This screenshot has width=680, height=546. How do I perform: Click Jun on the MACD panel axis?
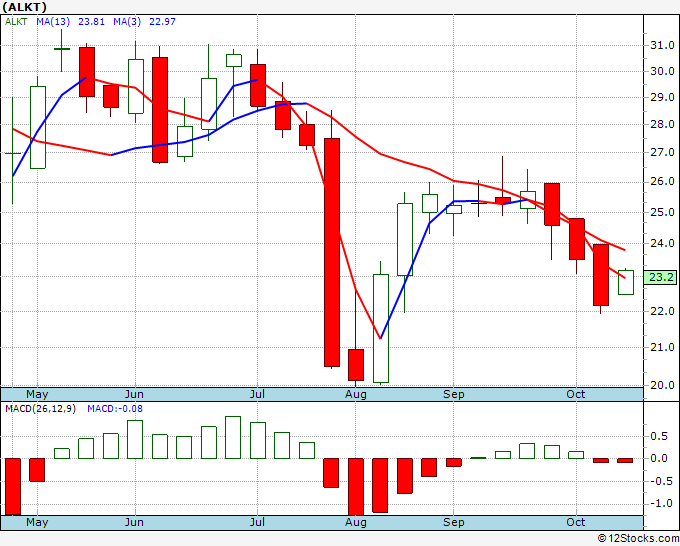tap(134, 522)
